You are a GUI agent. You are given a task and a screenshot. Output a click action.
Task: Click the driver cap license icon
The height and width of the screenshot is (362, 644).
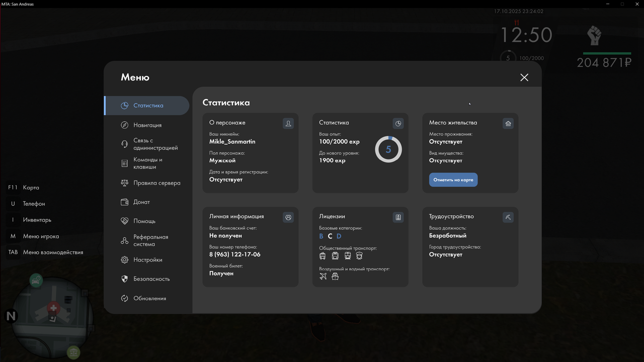pyautogui.click(x=359, y=256)
